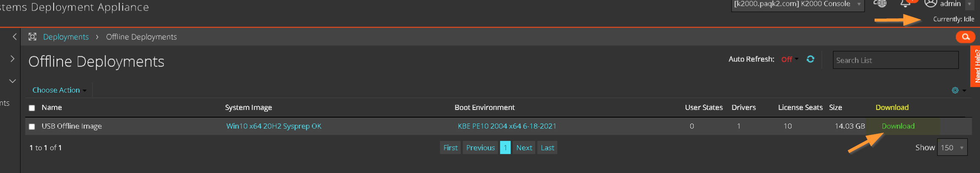Open Win10 x64 20H2 Sysprep OK link
Viewport: 980px width, 173px height.
coord(274,126)
